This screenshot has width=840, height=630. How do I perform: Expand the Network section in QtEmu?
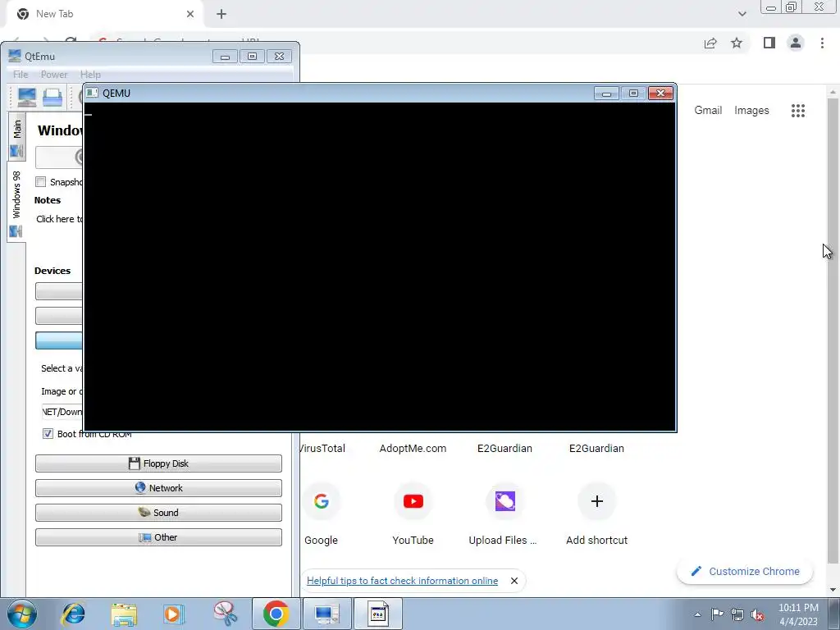[158, 488]
